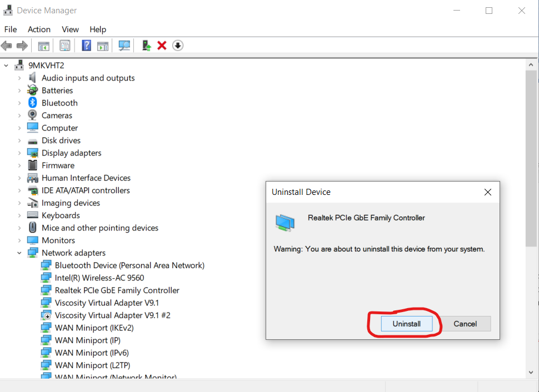Click Show/Hide Action Pane toolbar icon
Image resolution: width=539 pixels, height=392 pixels.
(x=103, y=46)
